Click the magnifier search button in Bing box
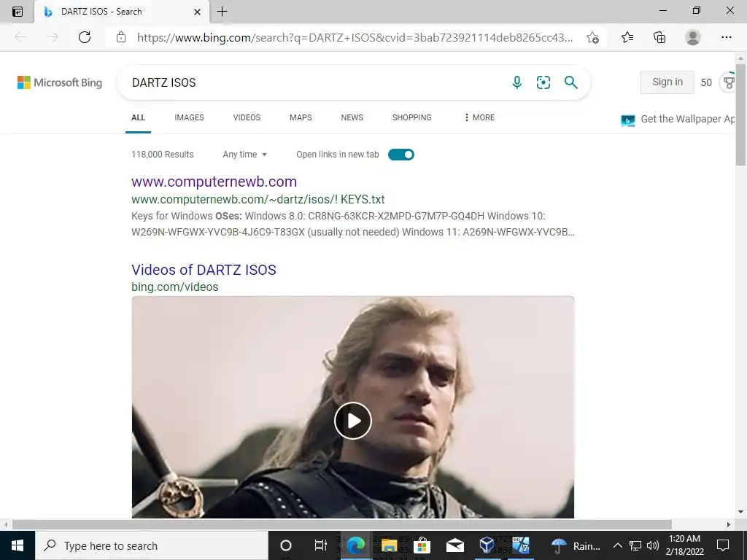Viewport: 747px width, 560px height. click(570, 82)
